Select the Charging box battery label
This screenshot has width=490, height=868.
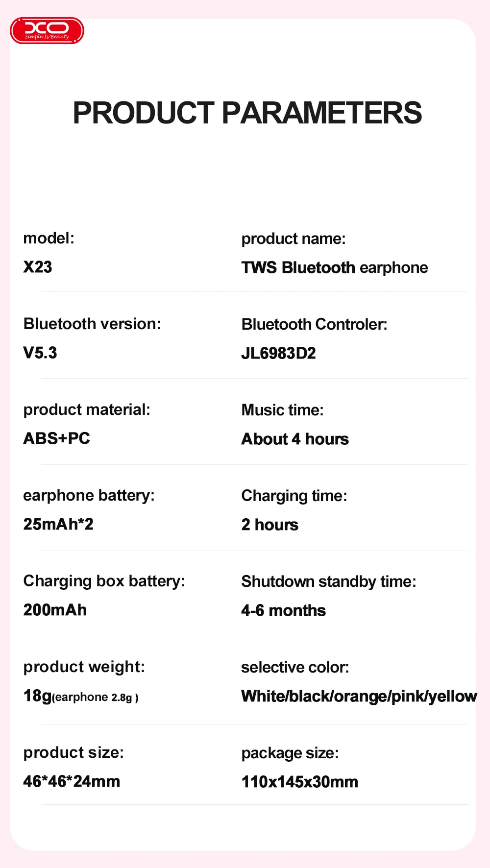(104, 581)
